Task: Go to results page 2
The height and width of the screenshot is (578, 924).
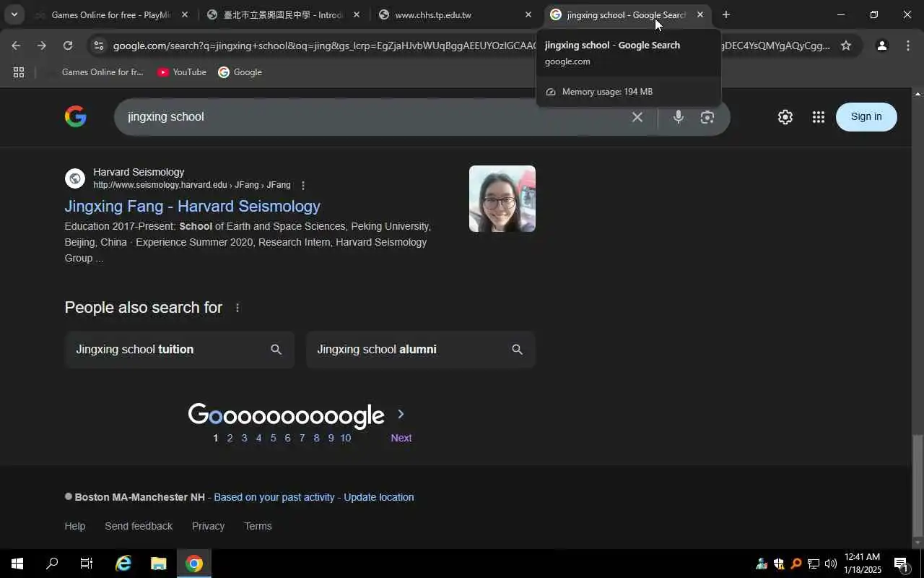Action: click(230, 438)
